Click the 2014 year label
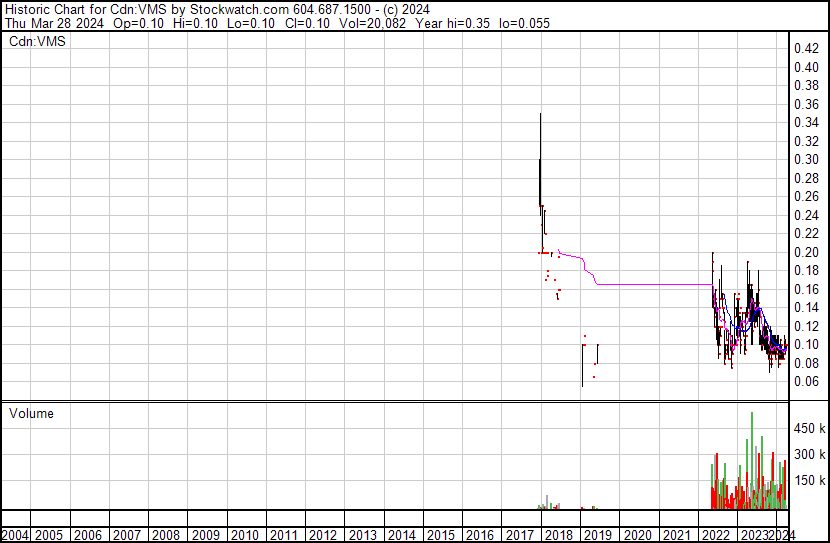This screenshot has height=543, width=830. point(402,535)
